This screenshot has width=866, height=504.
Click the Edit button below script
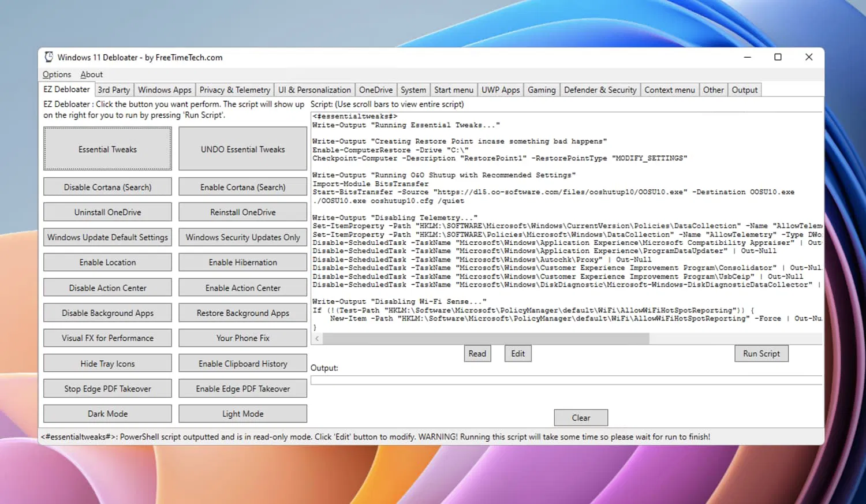coord(518,353)
